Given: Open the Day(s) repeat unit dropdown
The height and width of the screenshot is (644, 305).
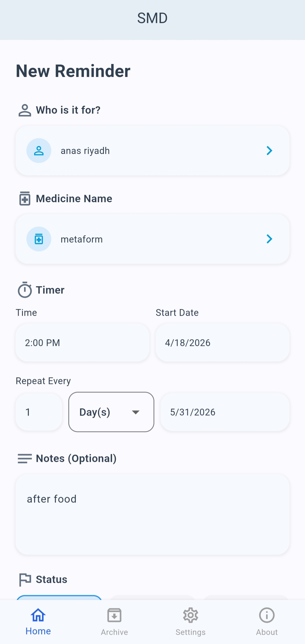Looking at the screenshot, I should point(111,412).
